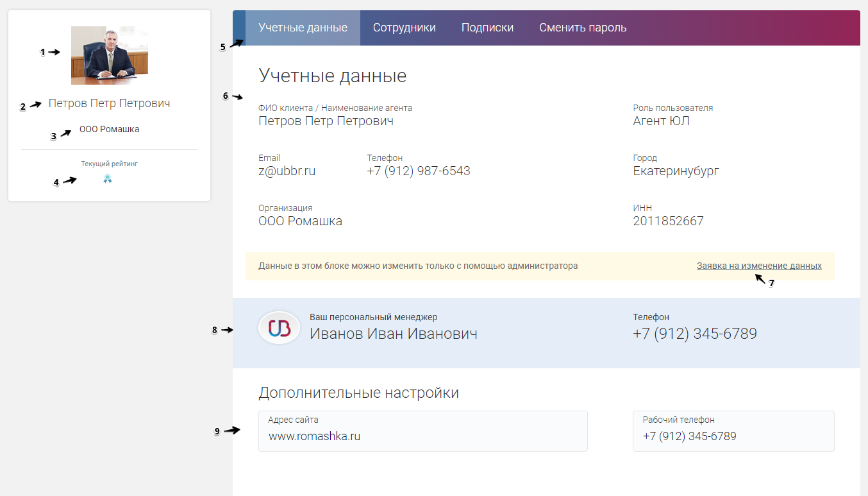Screen dimensions: 868x496
Task: Click the Организация value ООО Ромашка
Action: click(300, 221)
